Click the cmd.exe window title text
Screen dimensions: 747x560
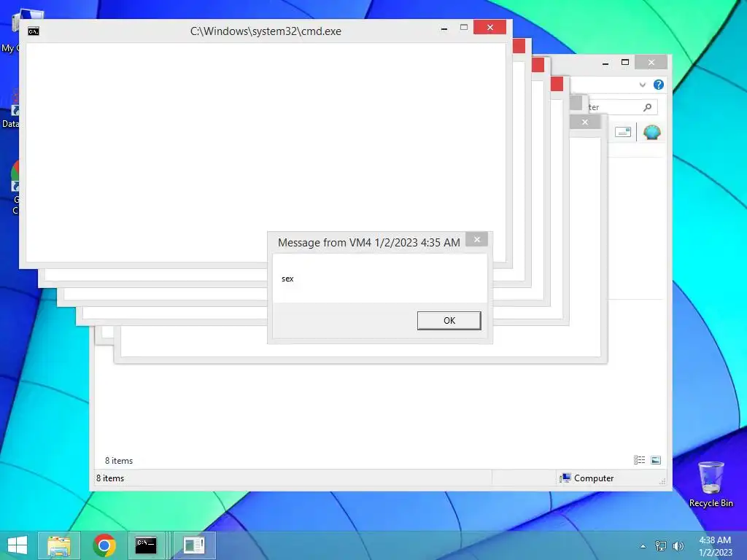pos(266,31)
